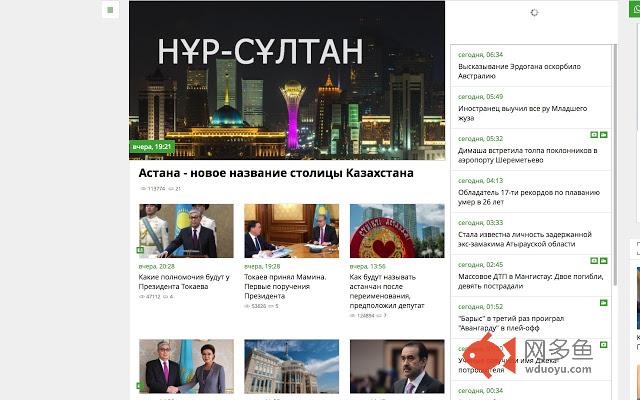Click timestamp сегодня, 02:45

click(480, 265)
